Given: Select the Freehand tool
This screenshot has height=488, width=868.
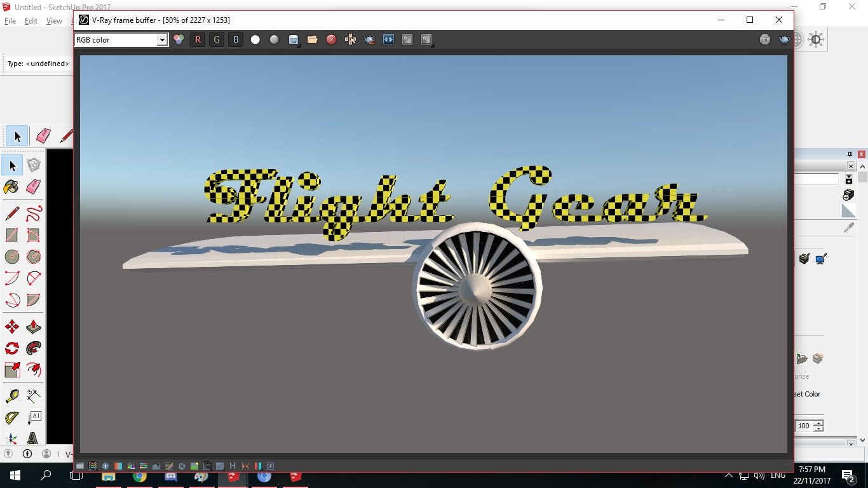Looking at the screenshot, I should (34, 213).
